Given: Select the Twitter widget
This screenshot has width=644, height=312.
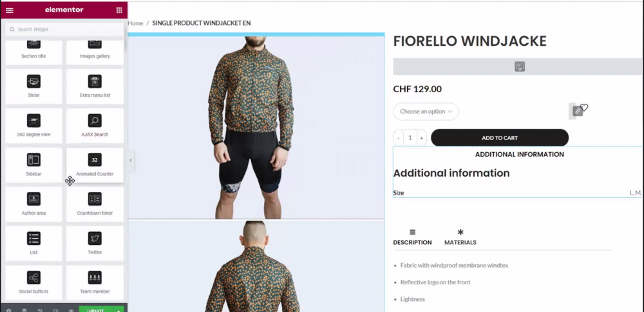Looking at the screenshot, I should [95, 244].
